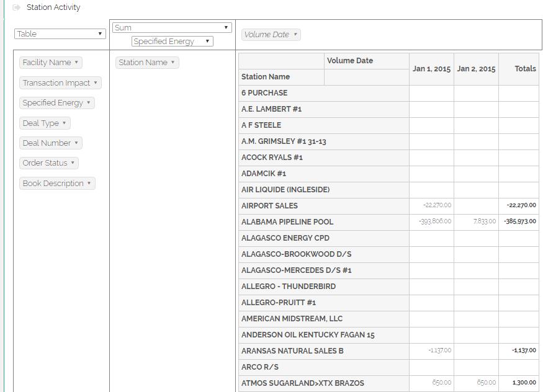Open the Book Description filter

[89, 184]
